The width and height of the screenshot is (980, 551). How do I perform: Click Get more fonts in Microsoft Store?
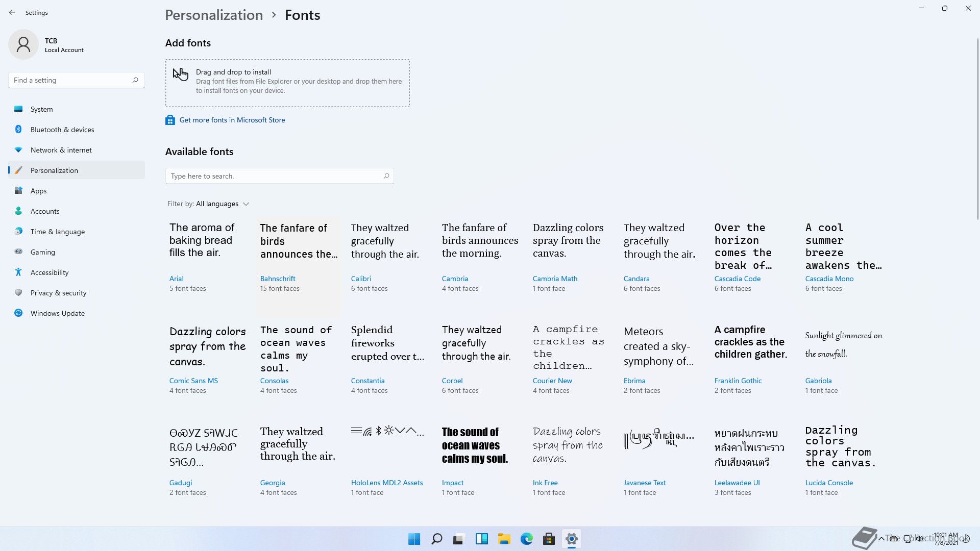pyautogui.click(x=232, y=120)
